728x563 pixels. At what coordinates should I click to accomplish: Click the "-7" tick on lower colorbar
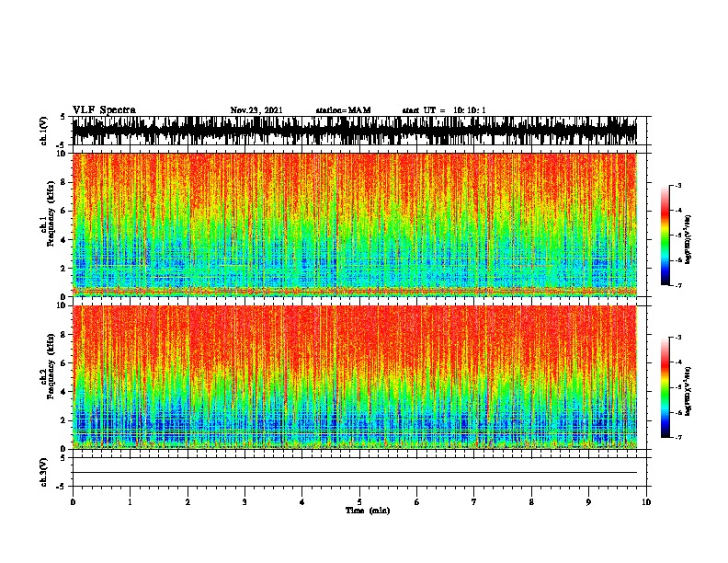pos(678,438)
